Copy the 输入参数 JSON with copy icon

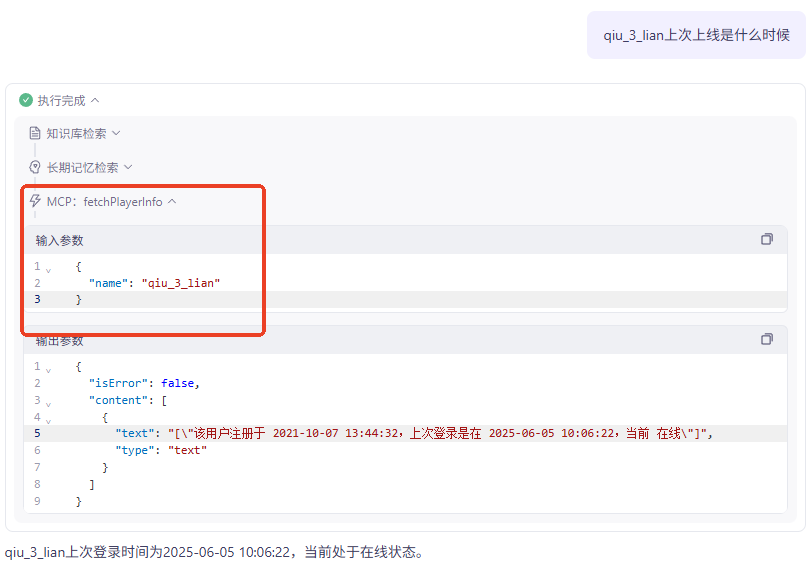tap(767, 239)
